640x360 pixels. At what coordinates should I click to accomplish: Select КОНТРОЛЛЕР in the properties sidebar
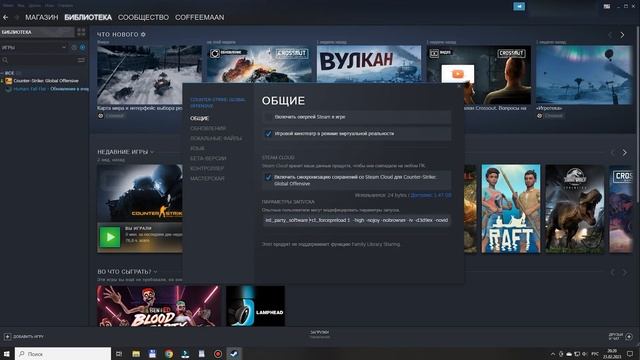click(x=207, y=168)
